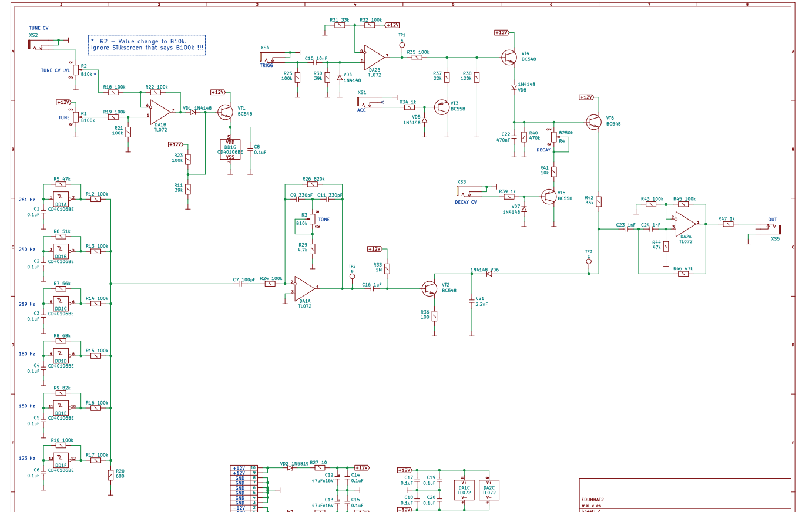
Task: Click the R3 TONE potentiometer
Action: (x=312, y=220)
